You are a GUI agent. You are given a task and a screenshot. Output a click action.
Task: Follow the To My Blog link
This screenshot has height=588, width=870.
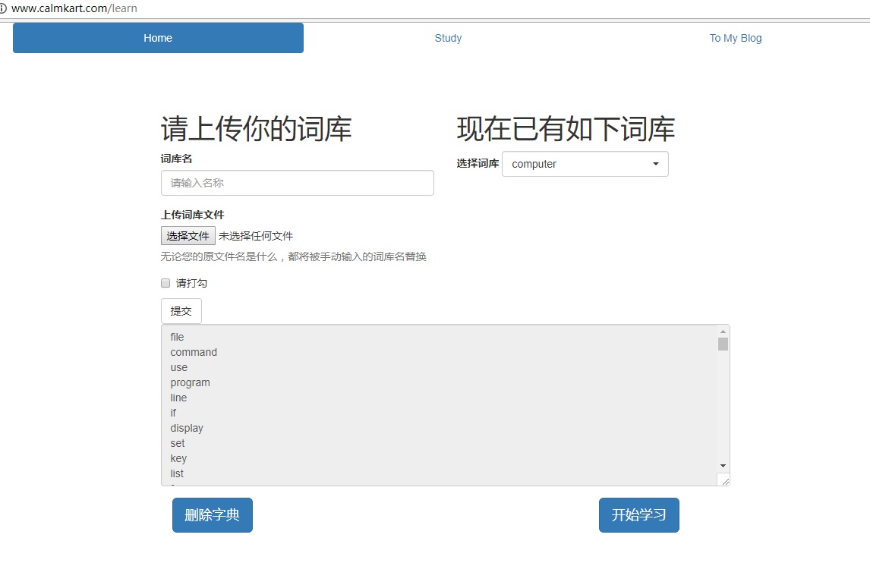[x=735, y=38]
